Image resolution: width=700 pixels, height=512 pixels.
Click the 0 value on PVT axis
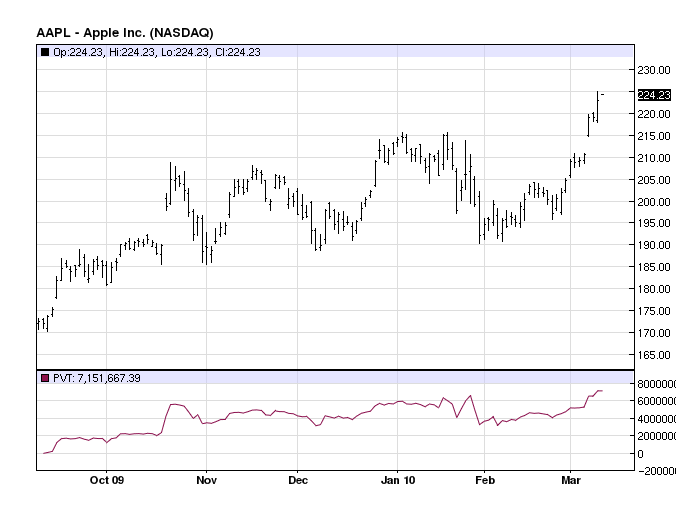pyautogui.click(x=640, y=454)
